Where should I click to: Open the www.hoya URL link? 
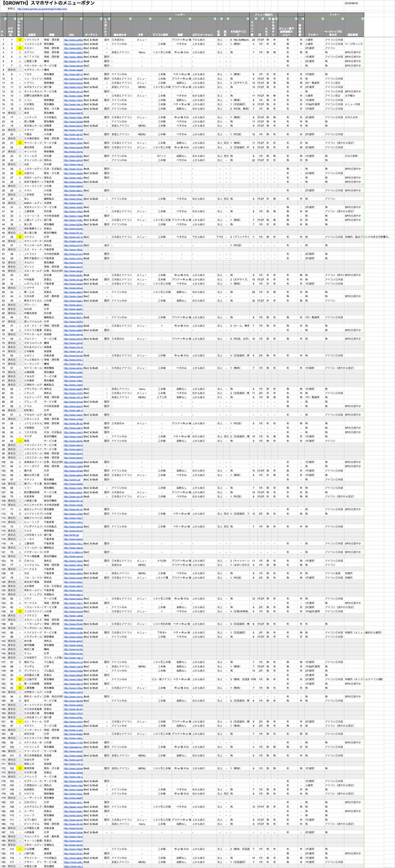(73, 794)
